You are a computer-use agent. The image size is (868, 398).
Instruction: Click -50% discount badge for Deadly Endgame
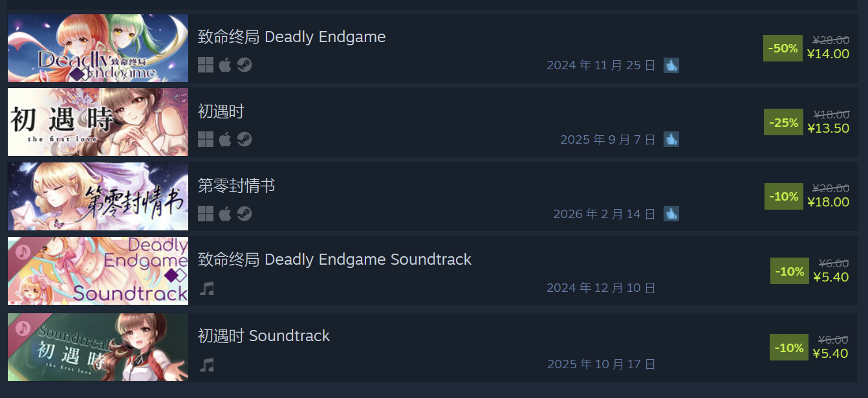783,49
